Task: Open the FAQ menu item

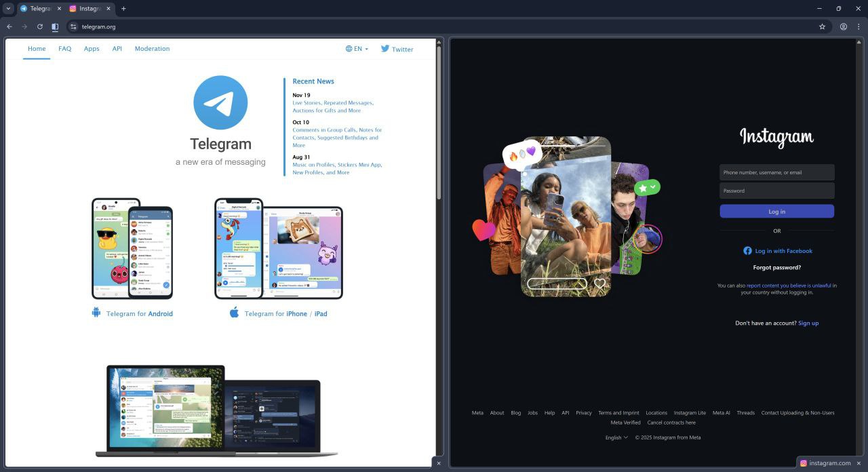Action: click(64, 49)
